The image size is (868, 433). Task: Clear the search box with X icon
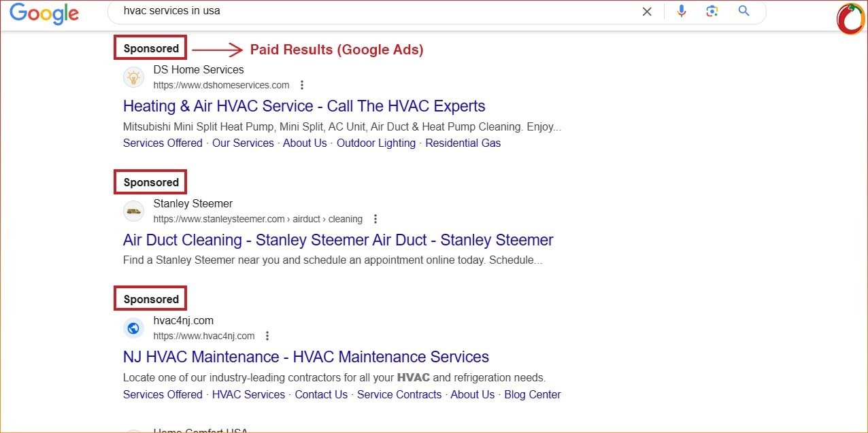(647, 11)
